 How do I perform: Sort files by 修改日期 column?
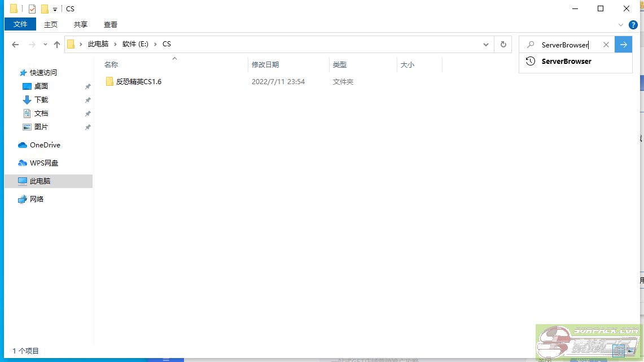click(x=265, y=65)
